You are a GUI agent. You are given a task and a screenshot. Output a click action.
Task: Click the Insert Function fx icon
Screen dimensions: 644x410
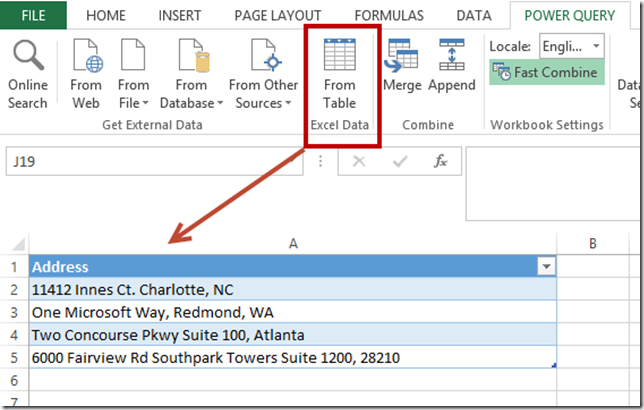click(440, 161)
